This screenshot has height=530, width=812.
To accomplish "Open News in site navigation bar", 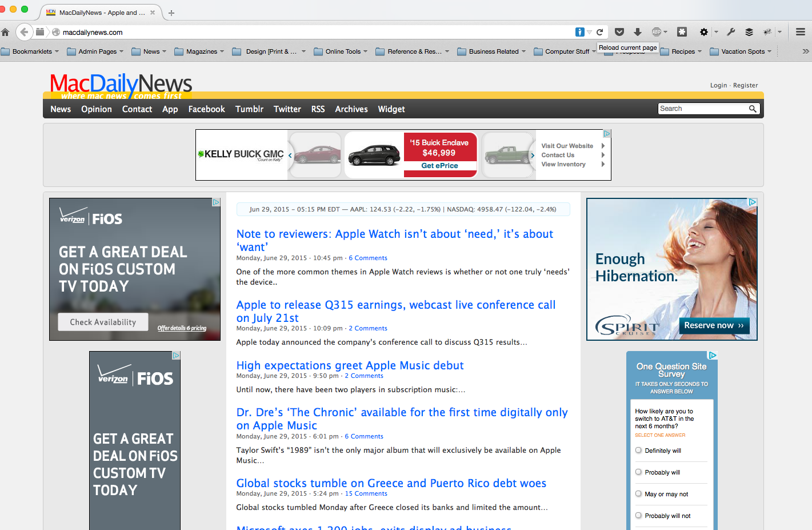I will click(x=61, y=109).
